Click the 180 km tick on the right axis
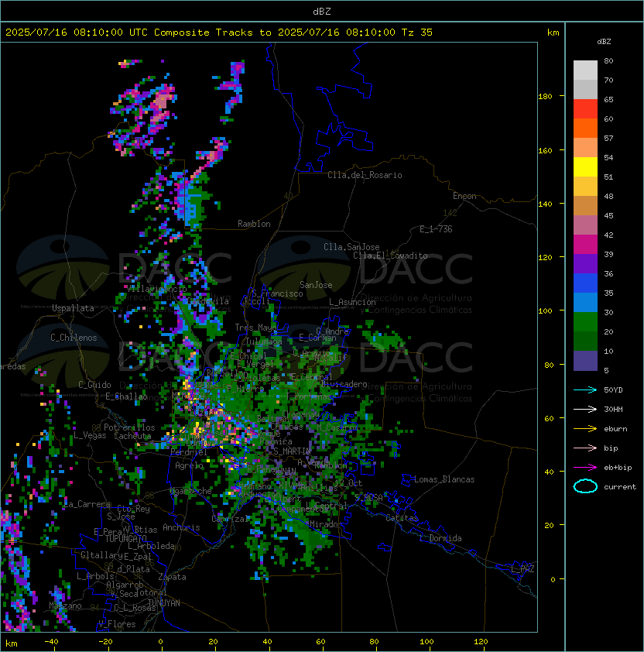Image resolution: width=644 pixels, height=652 pixels. click(546, 97)
